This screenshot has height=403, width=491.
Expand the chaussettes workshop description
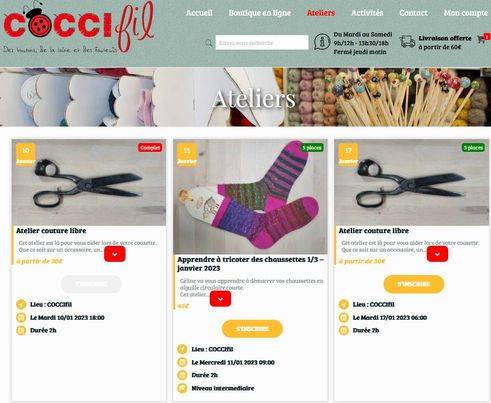coord(220,299)
